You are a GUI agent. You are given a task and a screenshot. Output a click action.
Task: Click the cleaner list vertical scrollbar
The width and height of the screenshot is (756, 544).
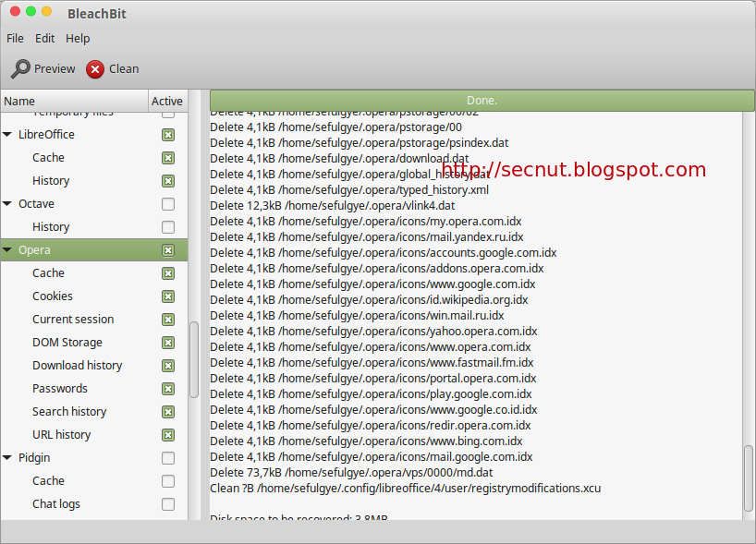[194, 359]
